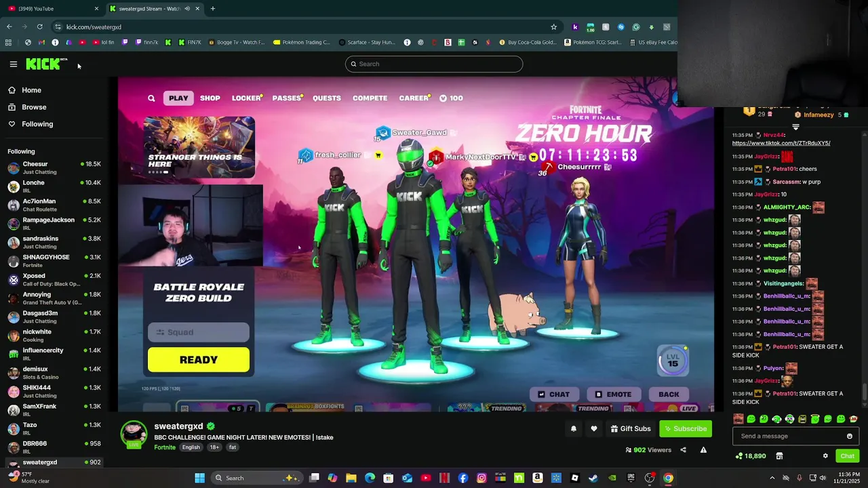Image resolution: width=868 pixels, height=488 pixels.
Task: Click the report warning triangle icon
Action: coord(703,450)
